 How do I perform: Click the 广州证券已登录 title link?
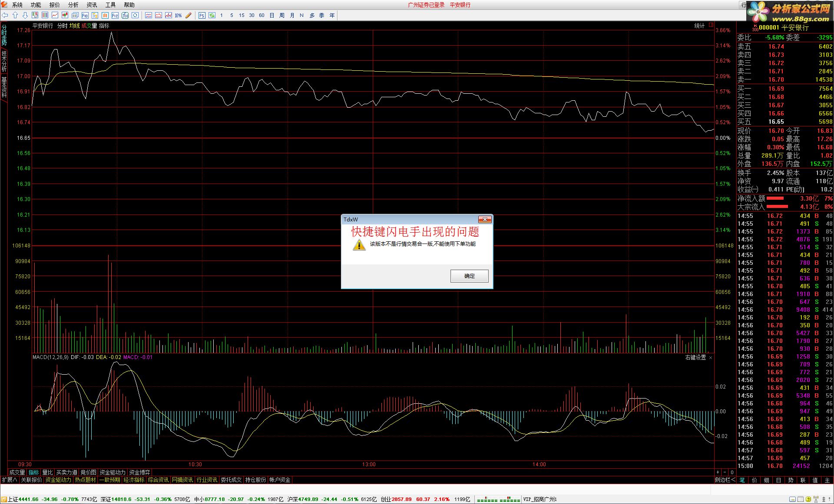(426, 5)
